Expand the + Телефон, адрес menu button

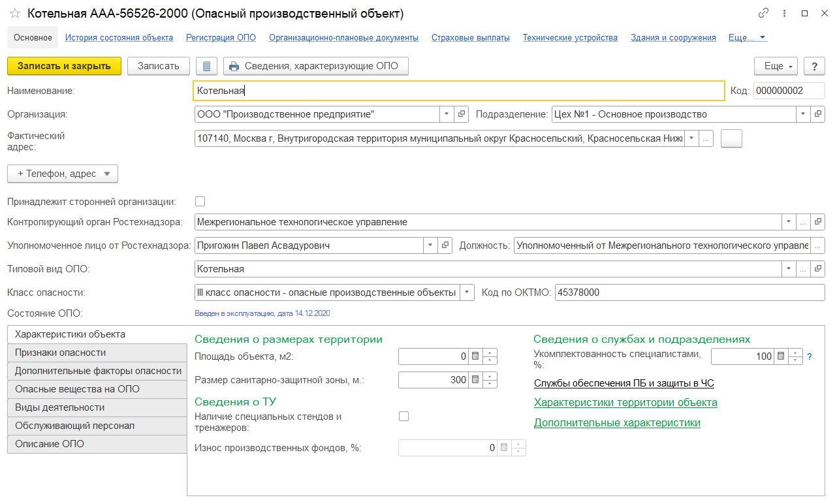point(62,174)
